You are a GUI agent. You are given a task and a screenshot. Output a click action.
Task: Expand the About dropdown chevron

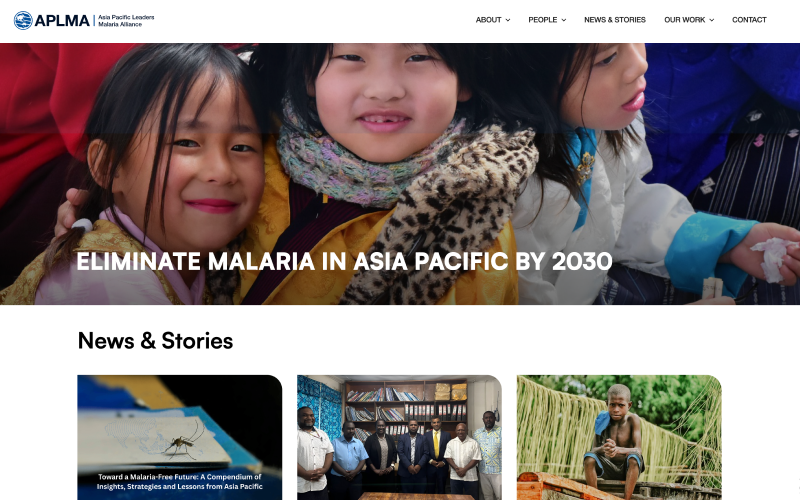click(x=508, y=20)
